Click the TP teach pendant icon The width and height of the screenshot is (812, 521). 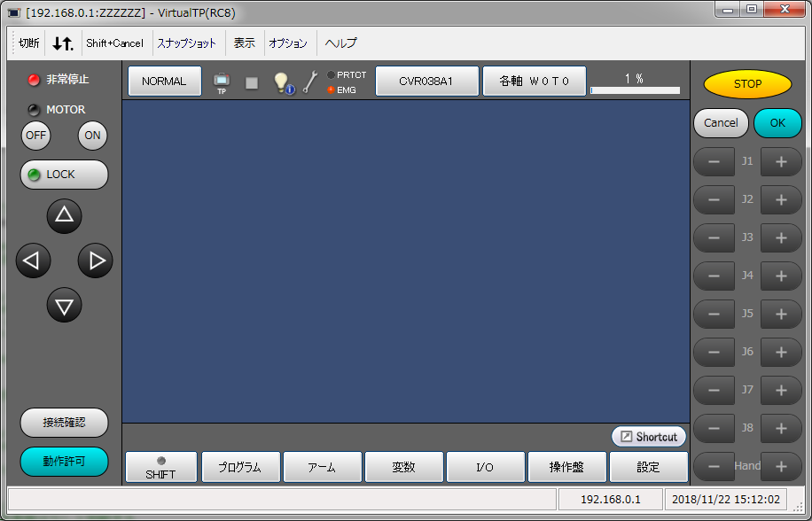(222, 82)
